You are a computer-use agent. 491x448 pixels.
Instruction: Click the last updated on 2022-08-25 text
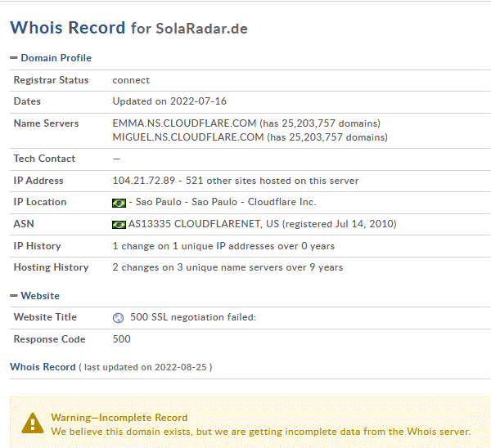[146, 367]
